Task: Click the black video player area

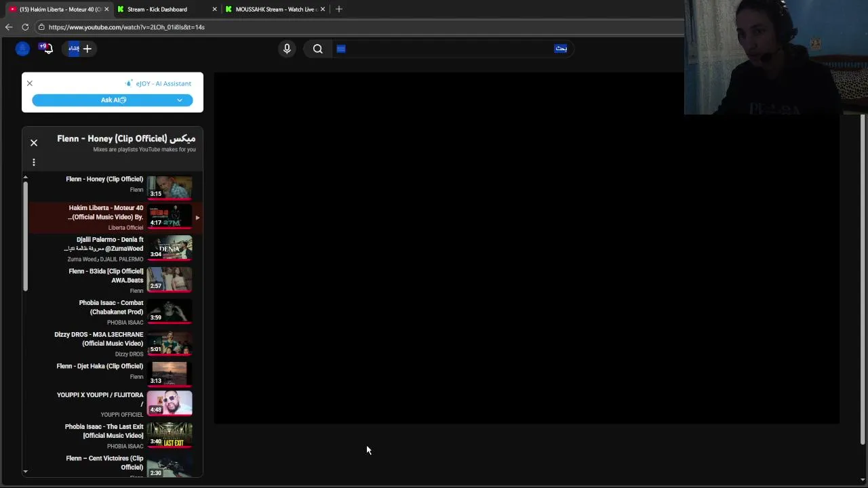Action: point(526,247)
